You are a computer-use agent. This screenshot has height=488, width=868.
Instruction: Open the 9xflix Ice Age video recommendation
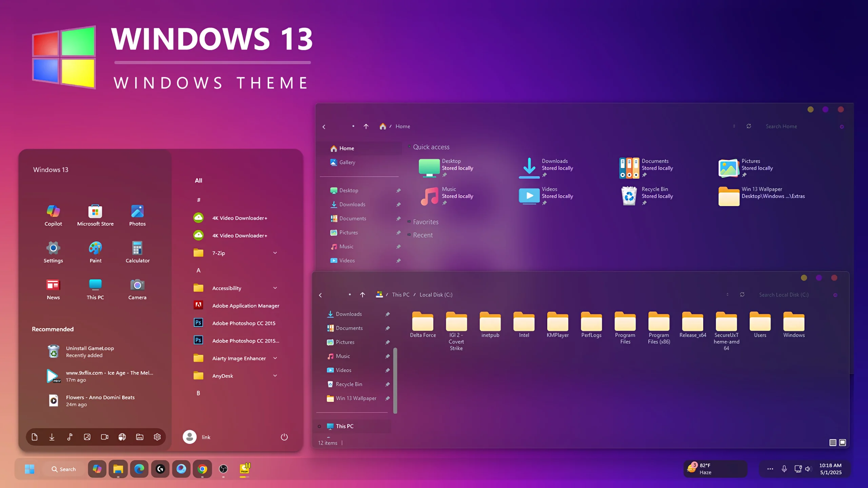pyautogui.click(x=100, y=376)
